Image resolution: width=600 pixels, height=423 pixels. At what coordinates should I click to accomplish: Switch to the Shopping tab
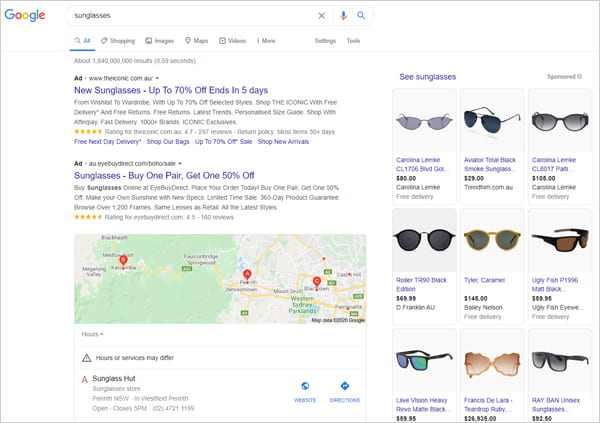[118, 41]
